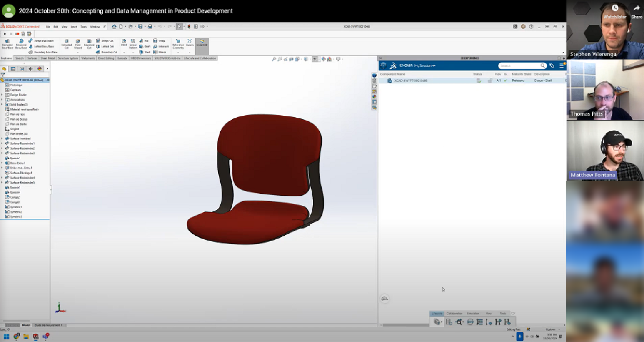This screenshot has width=644, height=342.
Task: Click the Draft tool
Action: [145, 46]
